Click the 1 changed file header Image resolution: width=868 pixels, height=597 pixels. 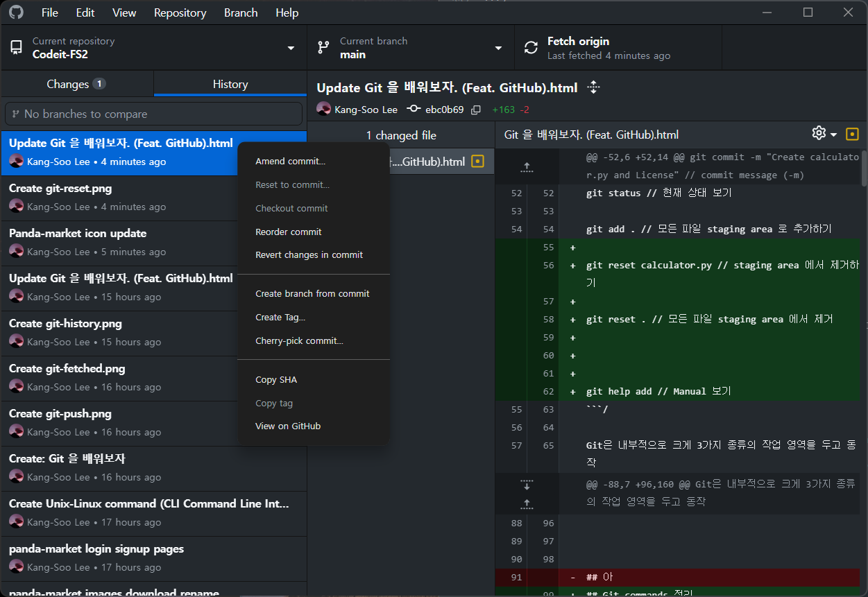pos(401,135)
